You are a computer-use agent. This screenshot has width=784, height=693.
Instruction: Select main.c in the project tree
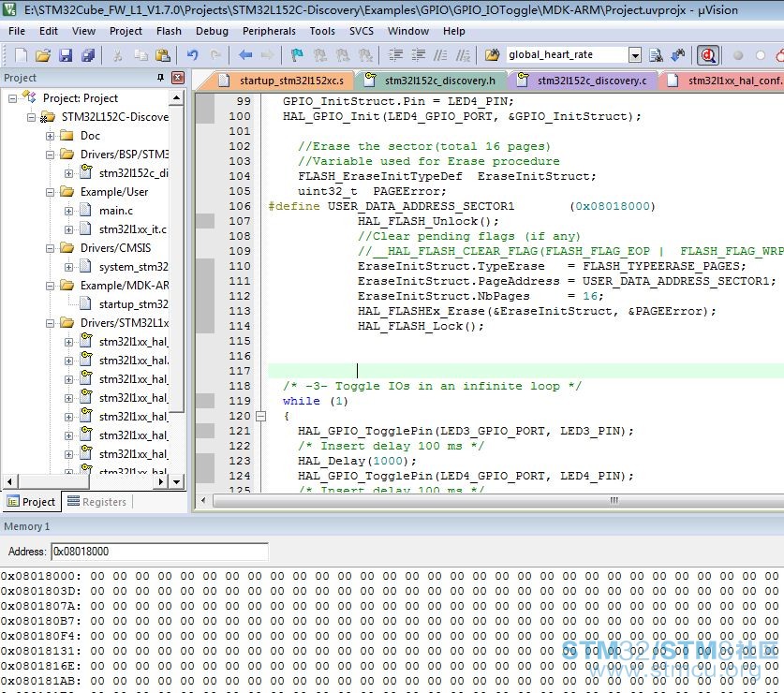115,211
